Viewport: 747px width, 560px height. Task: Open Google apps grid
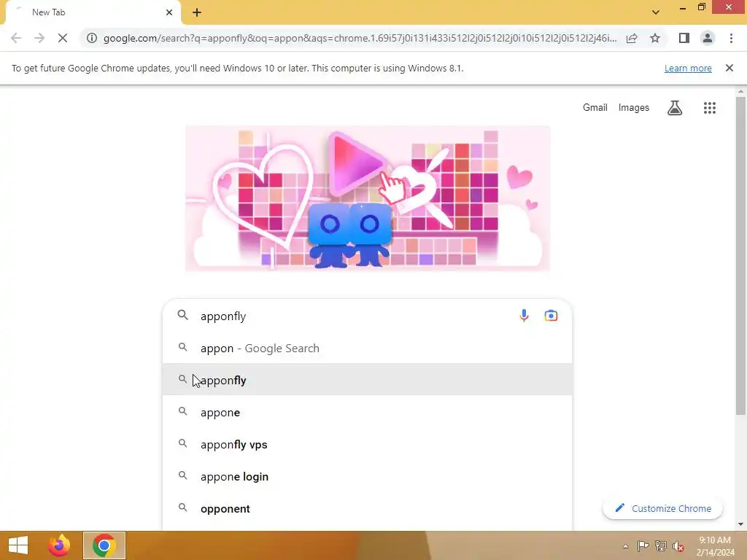tap(709, 108)
